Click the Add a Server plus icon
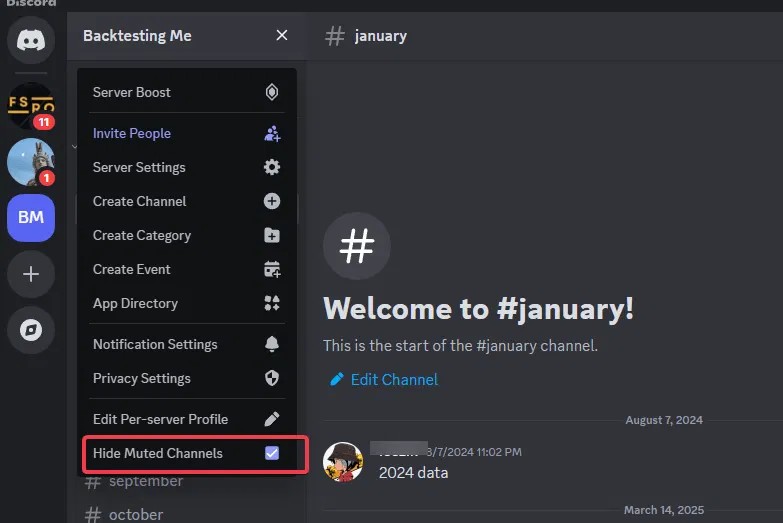The width and height of the screenshot is (783, 523). pyautogui.click(x=31, y=274)
